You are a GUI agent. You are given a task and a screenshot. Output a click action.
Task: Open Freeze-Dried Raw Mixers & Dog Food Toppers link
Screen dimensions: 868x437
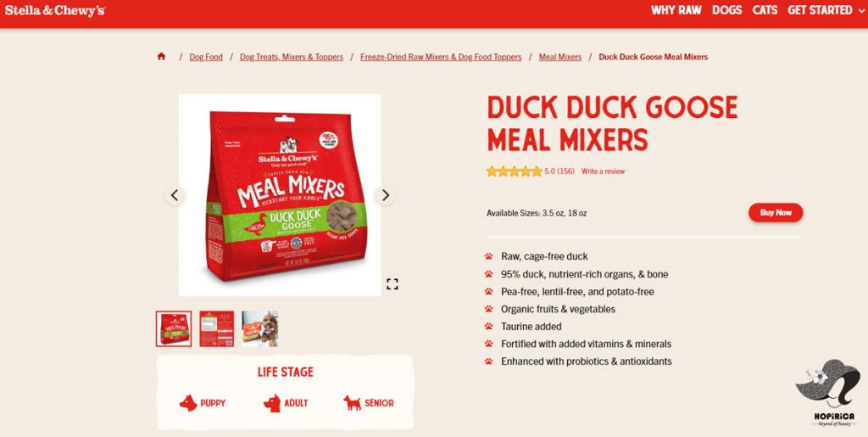click(441, 57)
